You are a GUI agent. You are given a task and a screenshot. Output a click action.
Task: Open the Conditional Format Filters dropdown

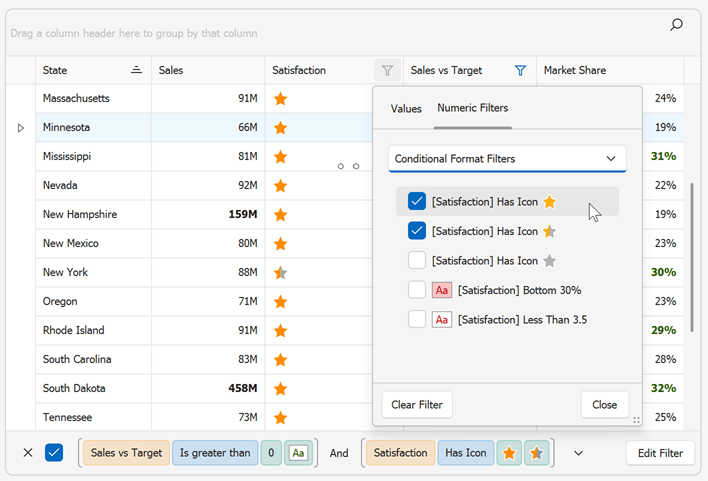pos(507,159)
